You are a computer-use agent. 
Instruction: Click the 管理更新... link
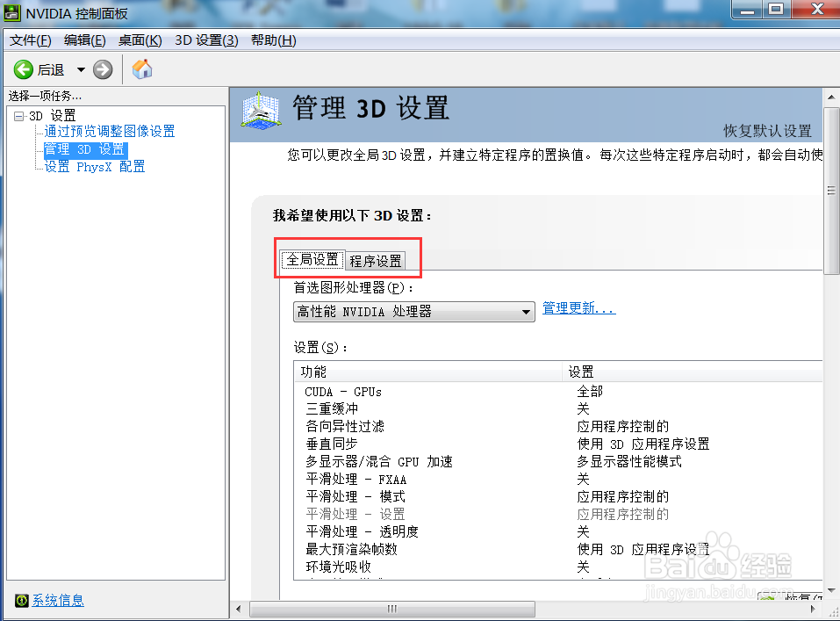coord(579,308)
